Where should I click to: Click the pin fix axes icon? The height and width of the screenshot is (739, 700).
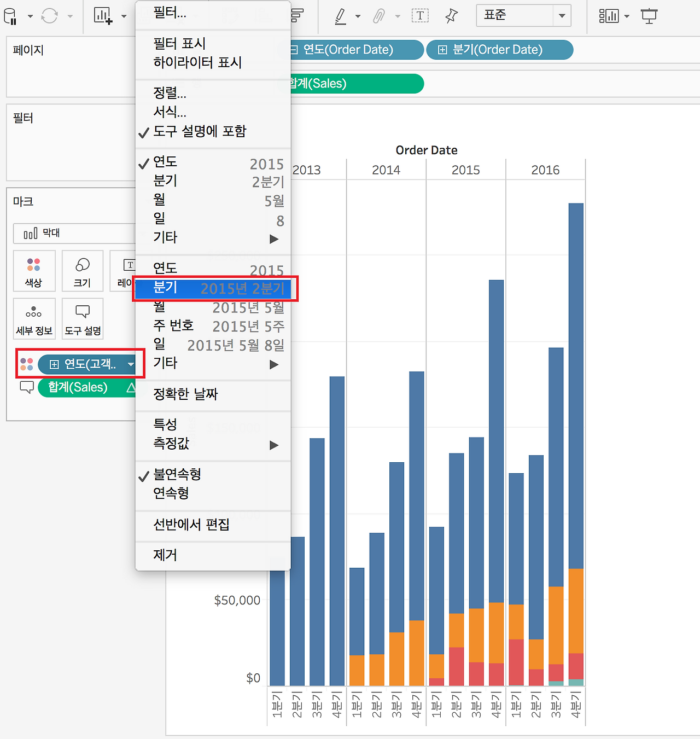click(451, 16)
